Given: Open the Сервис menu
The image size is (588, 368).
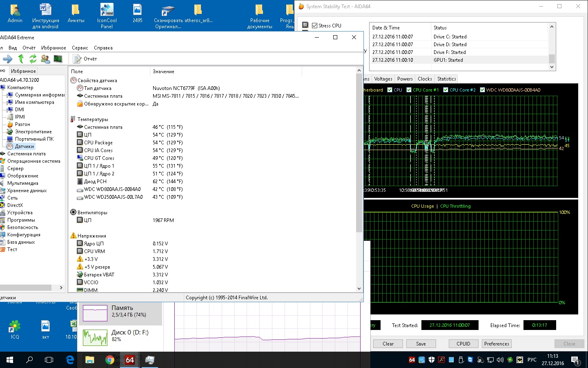Looking at the screenshot, I should tap(80, 48).
